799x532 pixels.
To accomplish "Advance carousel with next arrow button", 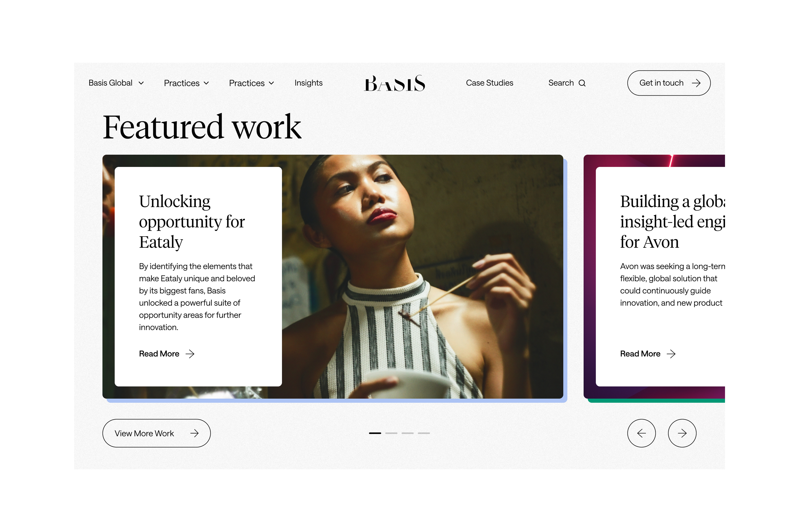I will pyautogui.click(x=682, y=433).
